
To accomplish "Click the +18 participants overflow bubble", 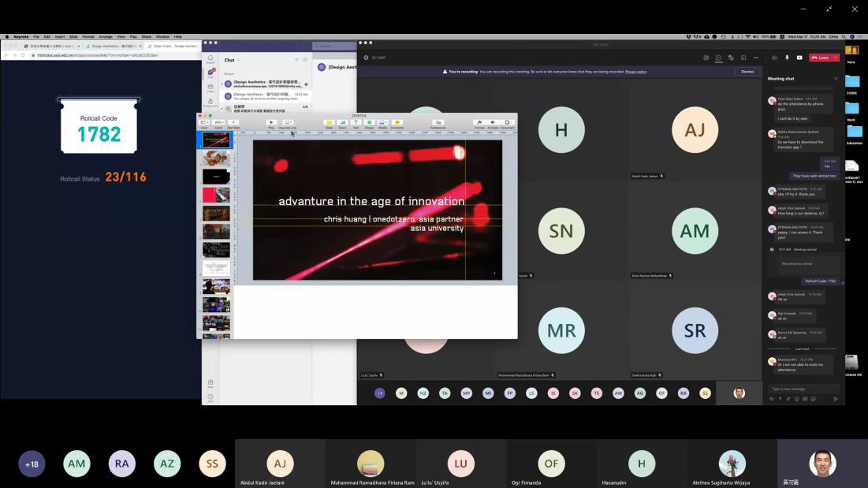I will tap(32, 464).
